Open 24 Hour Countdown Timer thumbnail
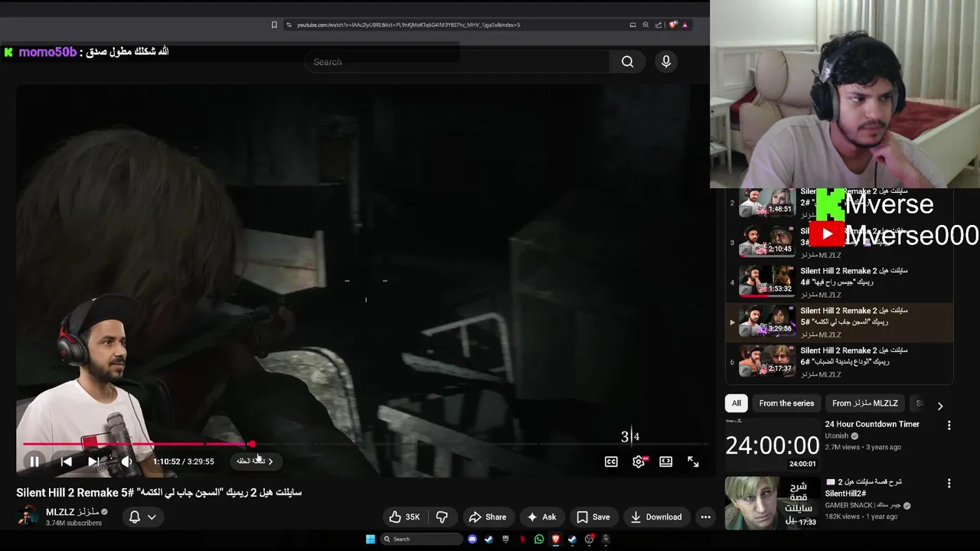 [772, 444]
